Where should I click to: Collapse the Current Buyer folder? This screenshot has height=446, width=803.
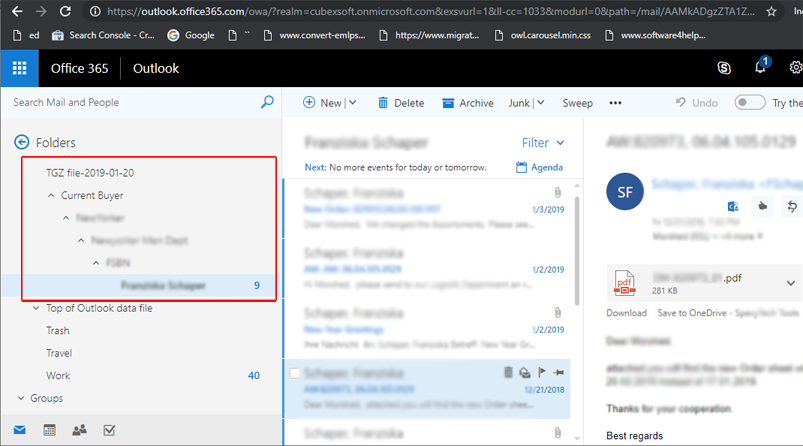click(51, 196)
